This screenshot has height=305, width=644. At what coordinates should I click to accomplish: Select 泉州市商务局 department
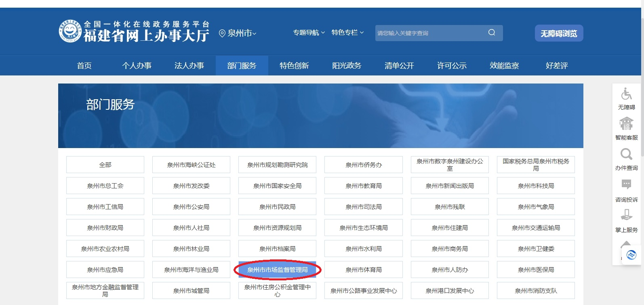click(x=450, y=249)
